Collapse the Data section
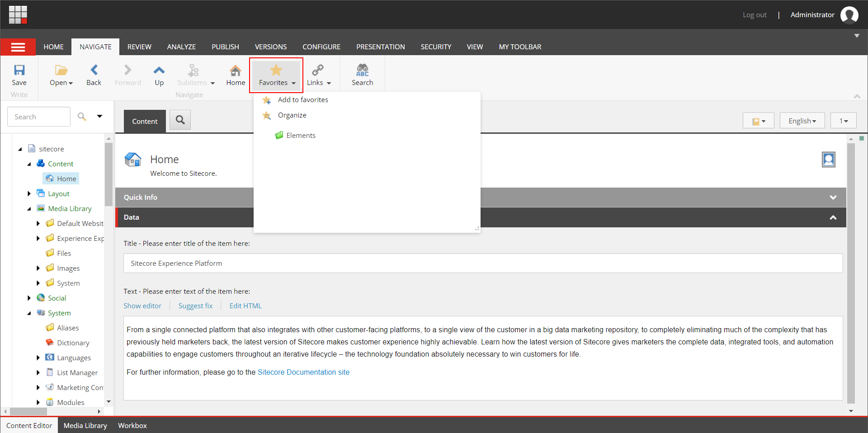 click(x=833, y=217)
